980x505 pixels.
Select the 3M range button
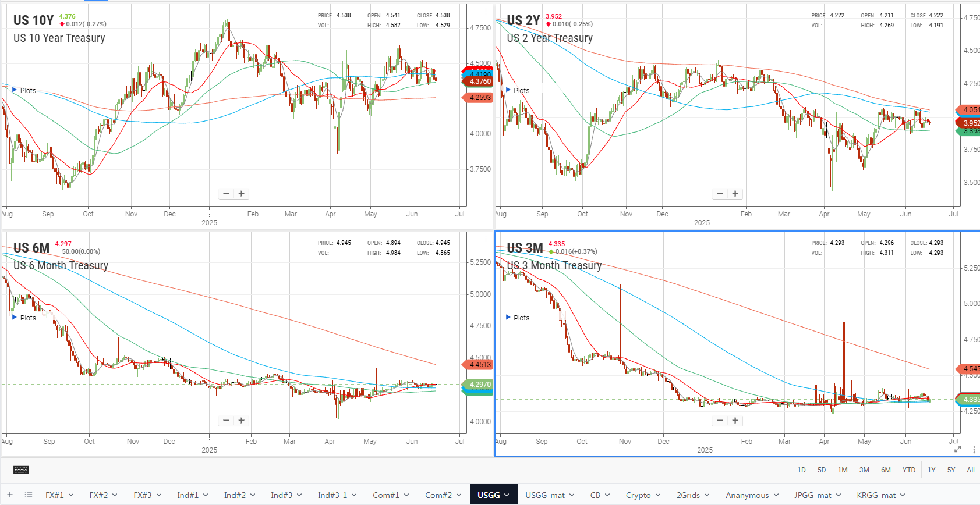tap(864, 470)
